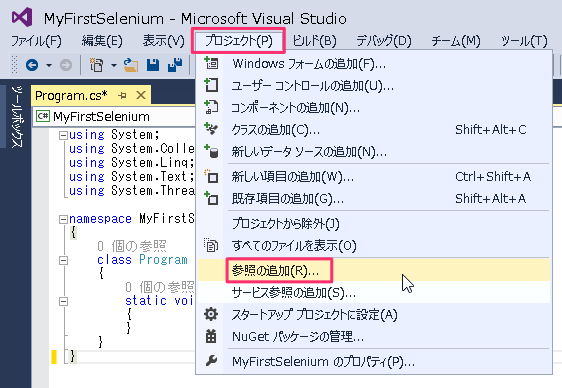The width and height of the screenshot is (562, 388).
Task: Select スタートアップ プロジェクトに設定(A)
Action: [374, 315]
